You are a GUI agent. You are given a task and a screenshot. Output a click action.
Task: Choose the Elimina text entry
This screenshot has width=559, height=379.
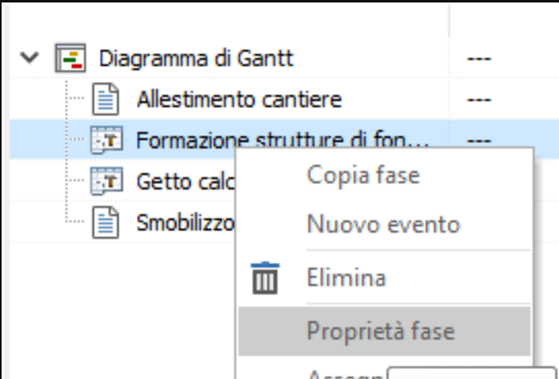346,277
